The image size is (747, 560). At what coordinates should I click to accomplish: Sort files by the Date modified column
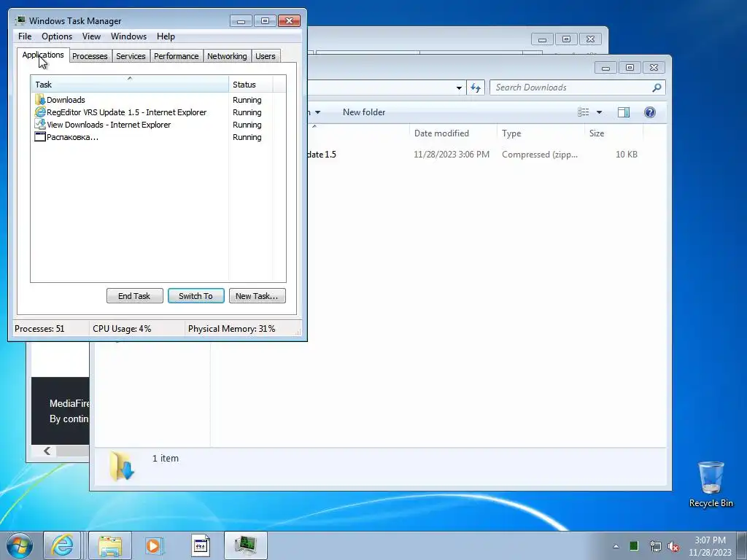pyautogui.click(x=452, y=133)
